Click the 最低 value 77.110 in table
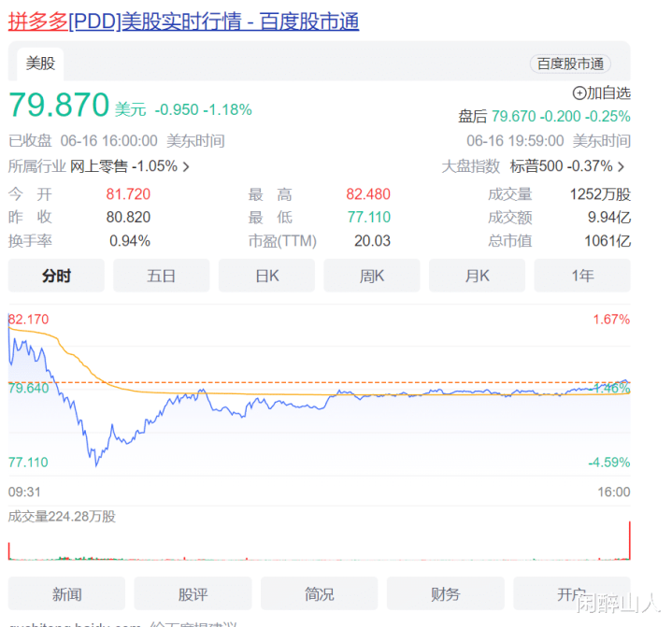Viewport: 672px width, 627px height. tap(369, 218)
